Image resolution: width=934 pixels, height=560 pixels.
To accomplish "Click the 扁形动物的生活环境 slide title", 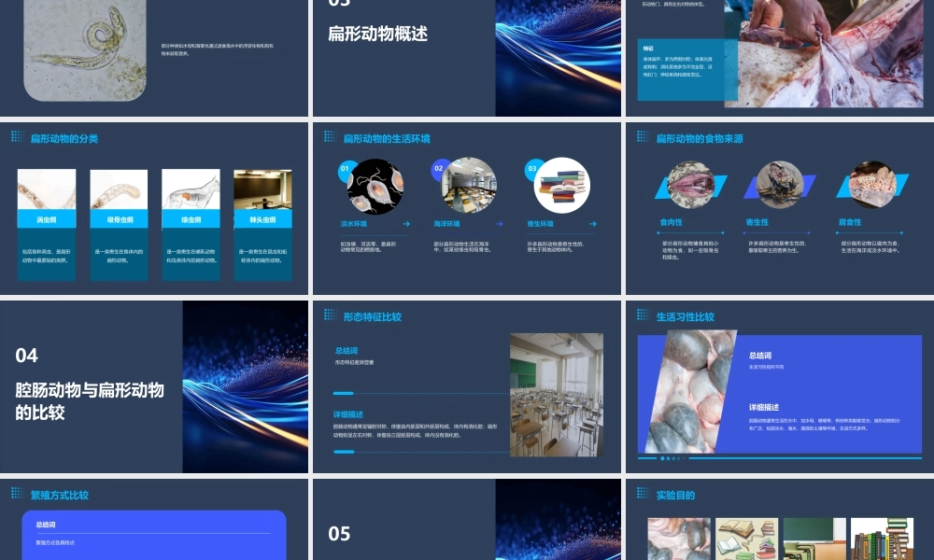I will point(387,139).
